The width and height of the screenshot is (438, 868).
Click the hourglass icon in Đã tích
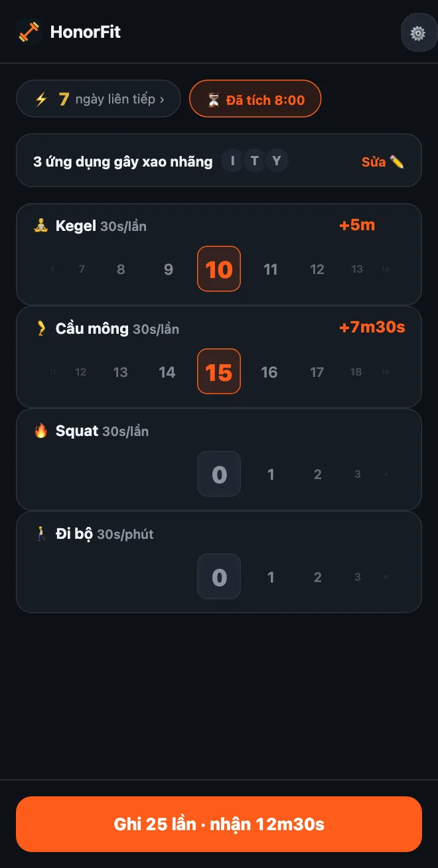[213, 100]
